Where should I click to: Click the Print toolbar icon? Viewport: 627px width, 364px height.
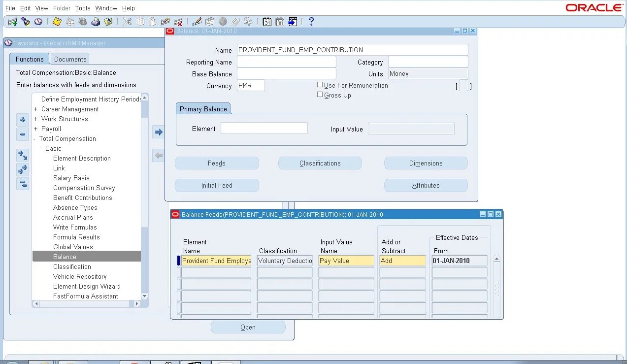coord(96,22)
